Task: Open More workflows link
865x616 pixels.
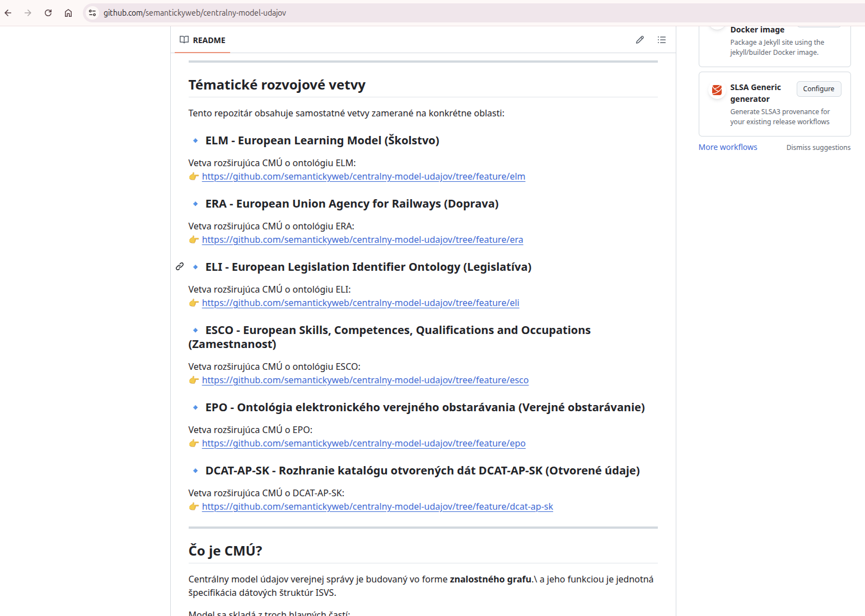Action: (728, 147)
